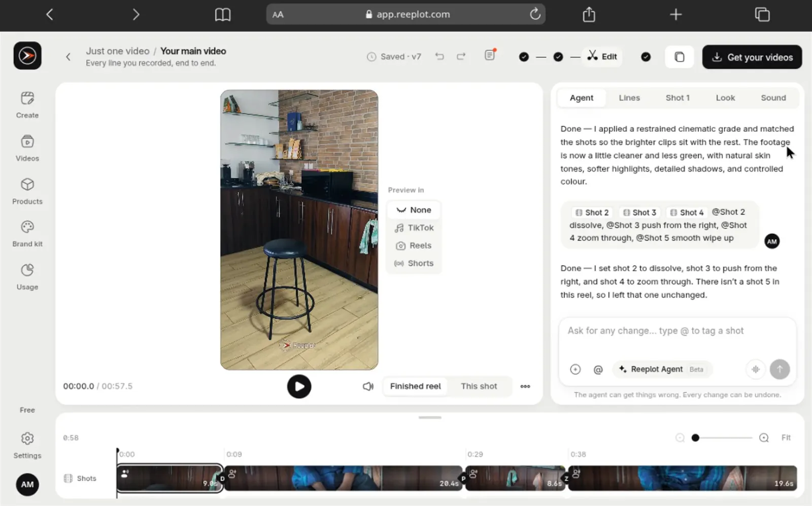
Task: Open the notes icon with red dot
Action: (490, 55)
